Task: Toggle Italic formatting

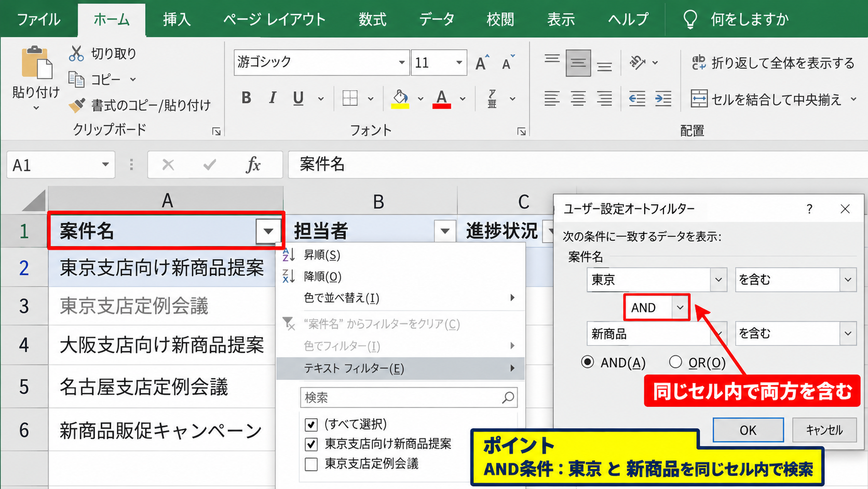Action: (x=272, y=98)
